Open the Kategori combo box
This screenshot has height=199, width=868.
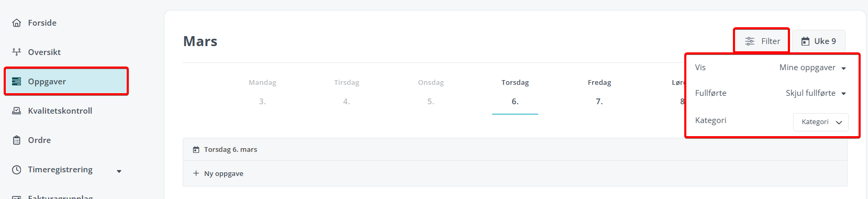click(x=821, y=122)
